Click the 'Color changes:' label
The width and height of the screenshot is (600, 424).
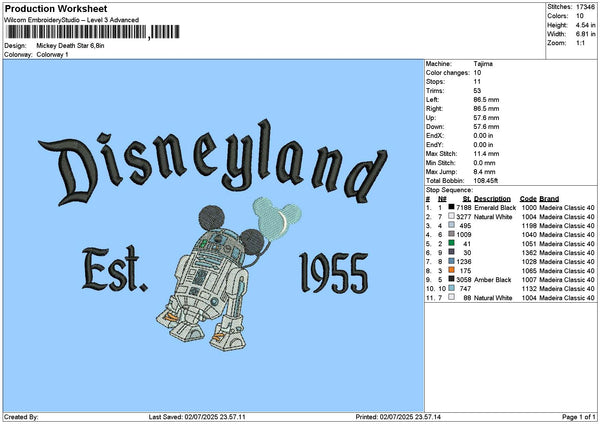click(448, 73)
